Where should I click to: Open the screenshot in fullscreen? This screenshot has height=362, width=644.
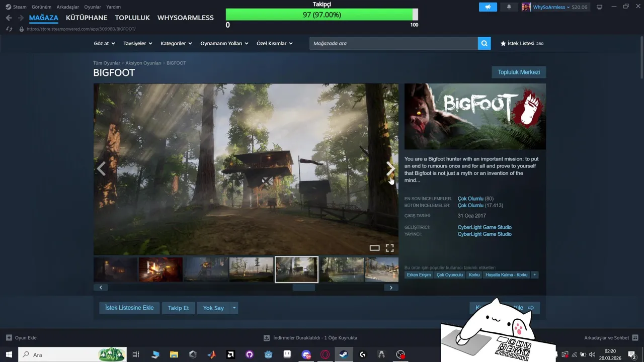(389, 248)
